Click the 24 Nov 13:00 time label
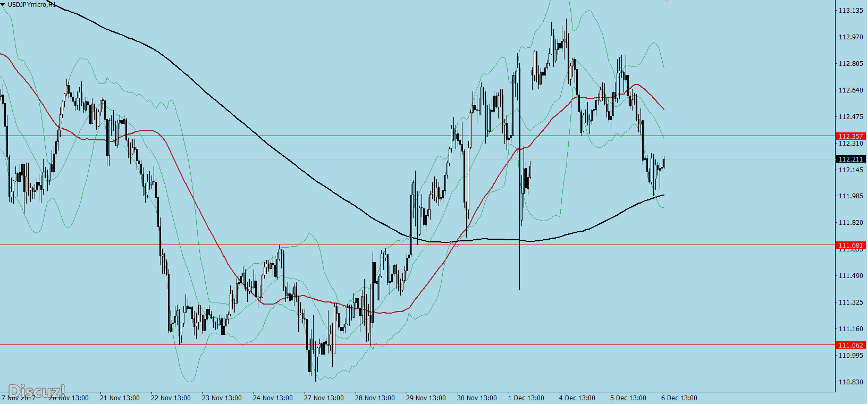 pyautogui.click(x=273, y=398)
